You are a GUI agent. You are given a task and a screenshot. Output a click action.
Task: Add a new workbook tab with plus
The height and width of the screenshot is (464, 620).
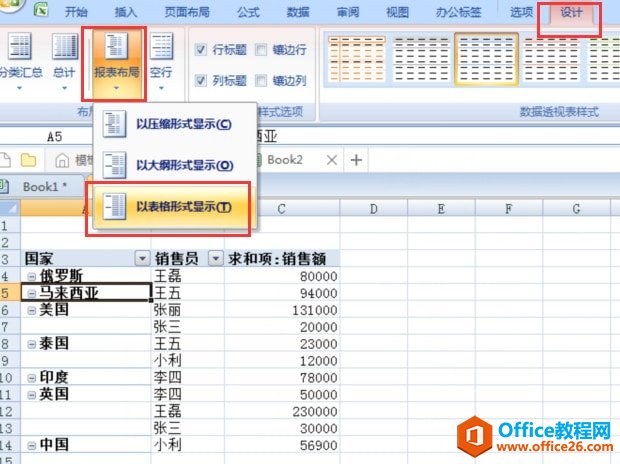[x=356, y=160]
